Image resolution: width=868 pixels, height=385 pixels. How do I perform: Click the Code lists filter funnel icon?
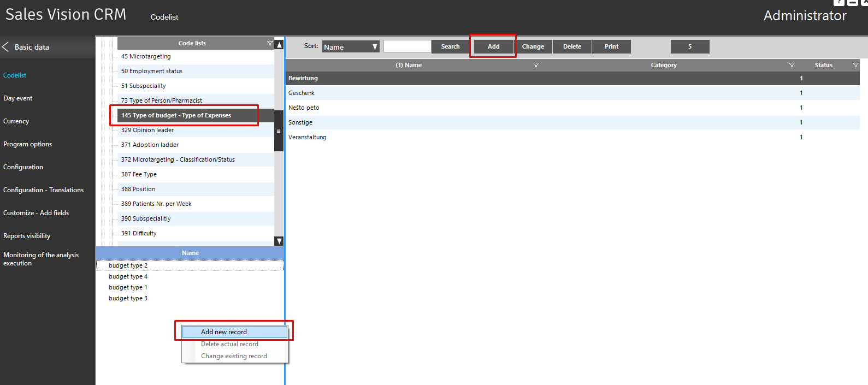point(270,43)
